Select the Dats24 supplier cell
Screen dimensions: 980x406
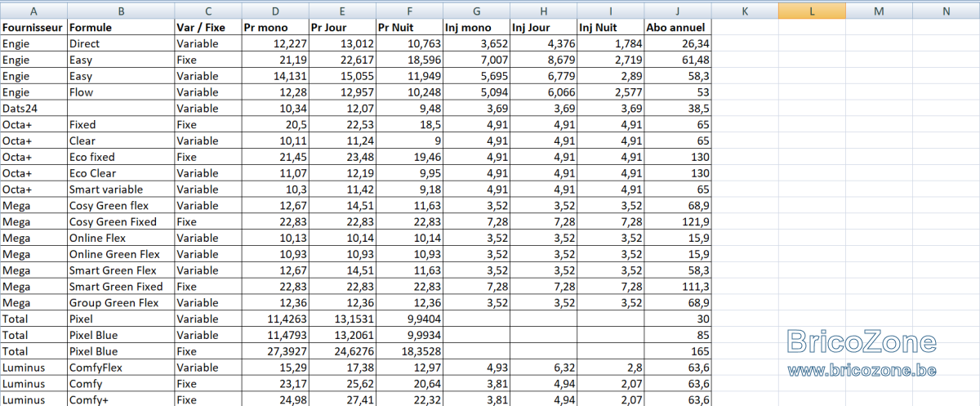(33, 108)
